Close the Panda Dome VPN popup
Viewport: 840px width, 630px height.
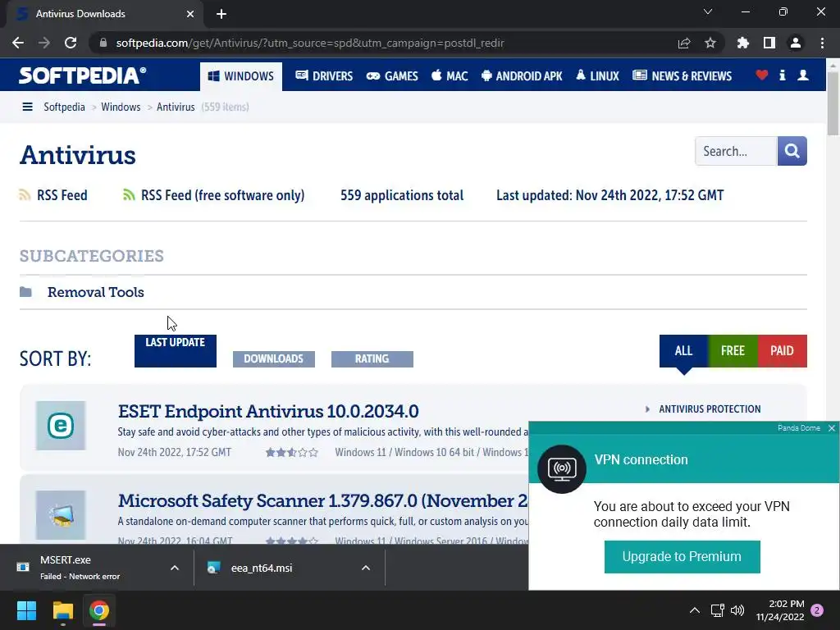point(832,428)
